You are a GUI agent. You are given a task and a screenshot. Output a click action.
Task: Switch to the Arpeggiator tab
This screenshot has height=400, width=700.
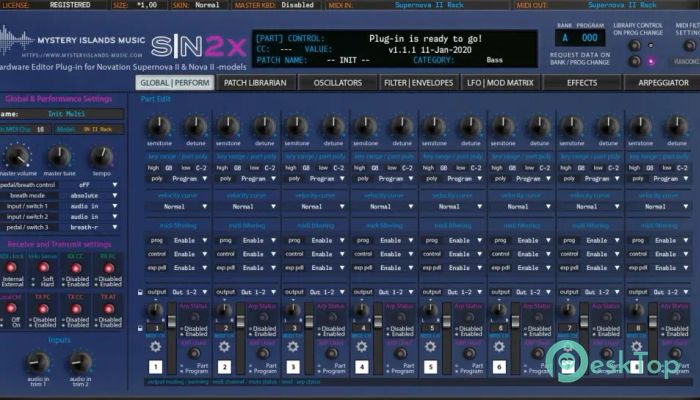click(x=663, y=83)
